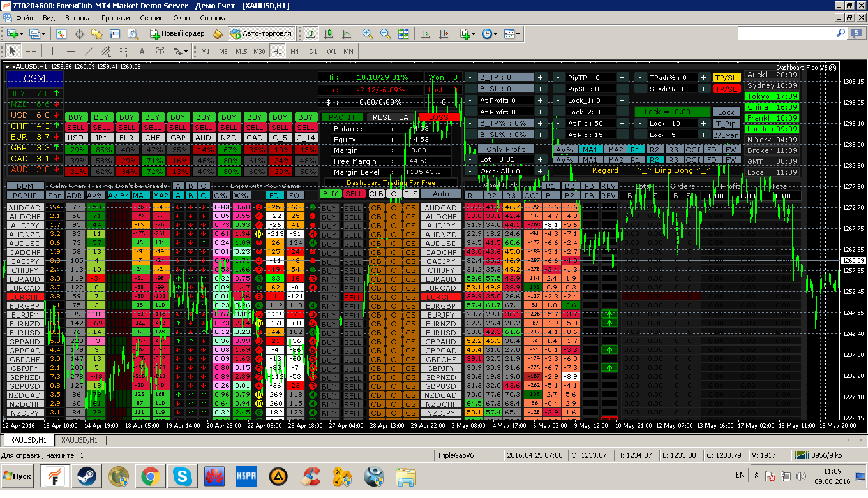Select the equidistant channel tool
Image resolution: width=868 pixels, height=498 pixels.
pyautogui.click(x=106, y=51)
